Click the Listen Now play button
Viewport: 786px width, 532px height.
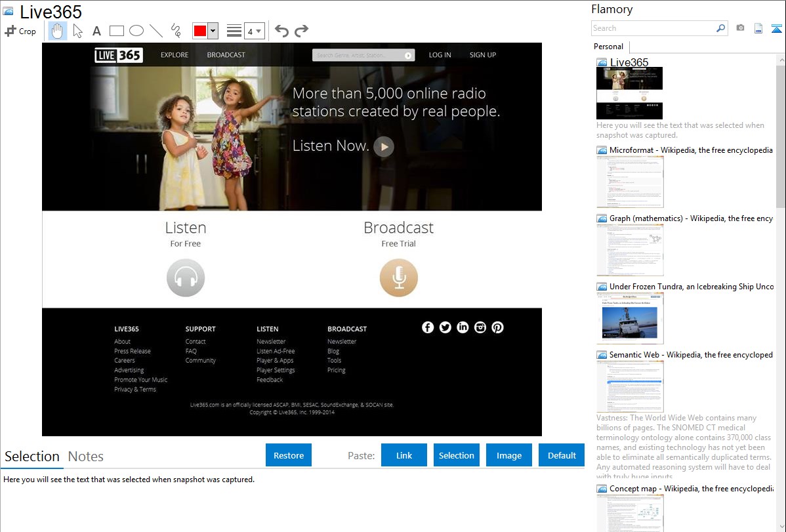pyautogui.click(x=384, y=147)
